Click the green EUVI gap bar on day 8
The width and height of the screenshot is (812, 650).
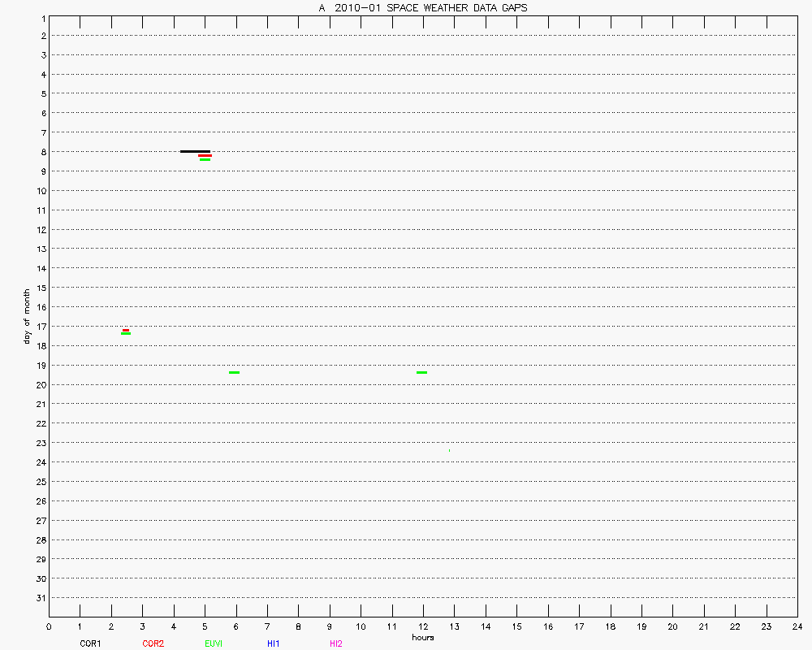pos(205,159)
